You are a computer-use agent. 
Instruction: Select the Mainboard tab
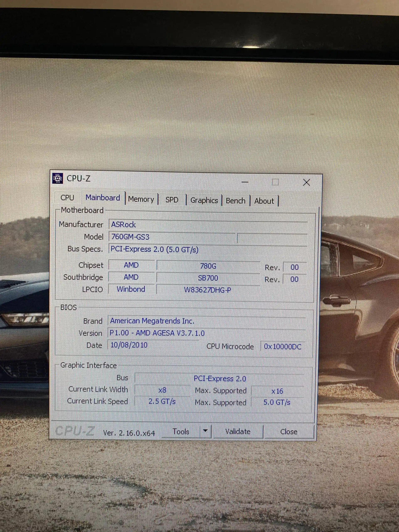pyautogui.click(x=103, y=198)
